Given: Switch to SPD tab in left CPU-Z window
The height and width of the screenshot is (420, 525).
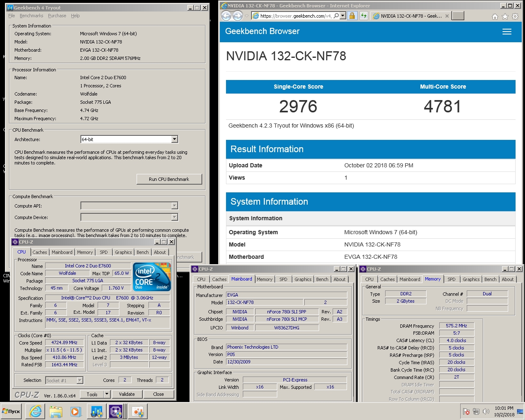Looking at the screenshot, I should pos(104,252).
